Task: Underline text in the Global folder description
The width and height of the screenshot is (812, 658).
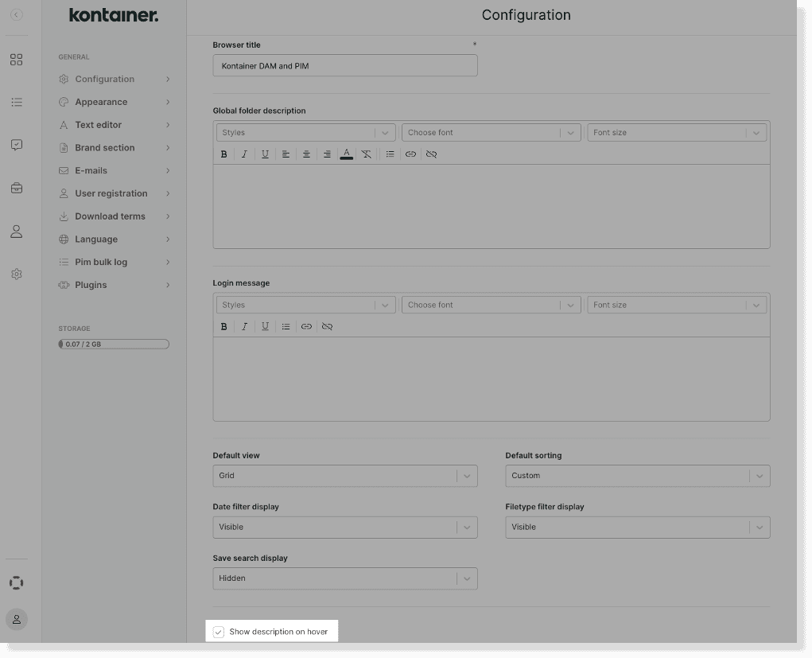Action: point(265,154)
